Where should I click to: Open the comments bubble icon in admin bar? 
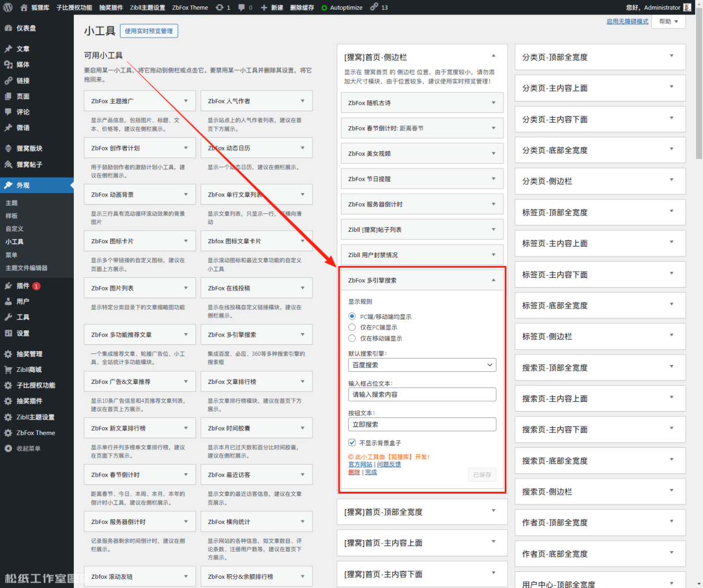click(242, 7)
